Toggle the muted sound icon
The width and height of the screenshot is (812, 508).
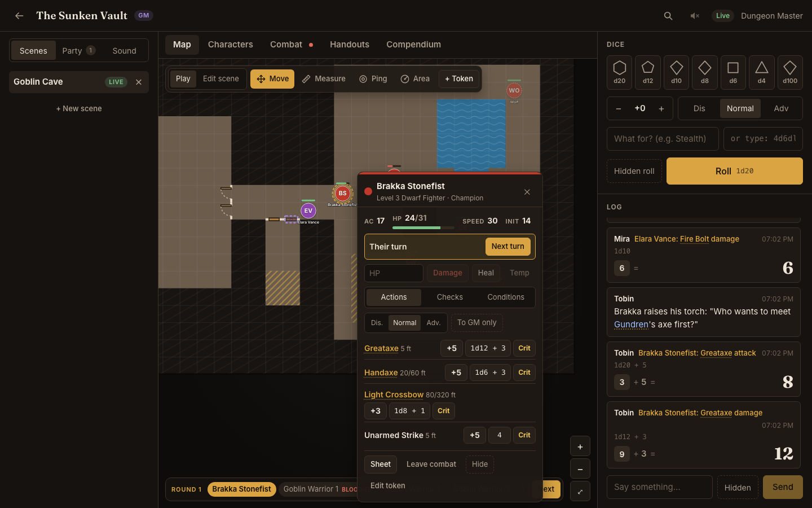[x=695, y=16]
